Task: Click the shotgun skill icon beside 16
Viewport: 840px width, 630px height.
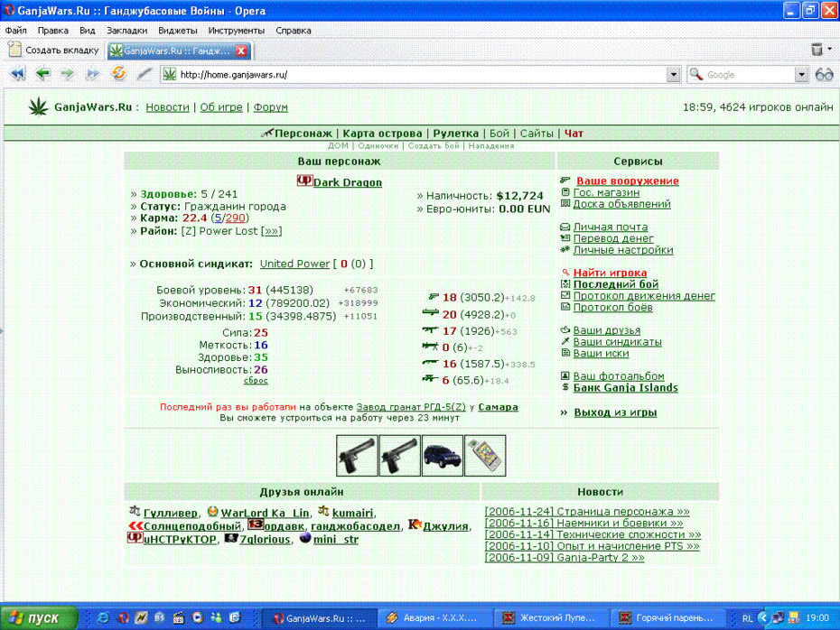Action: tap(430, 363)
